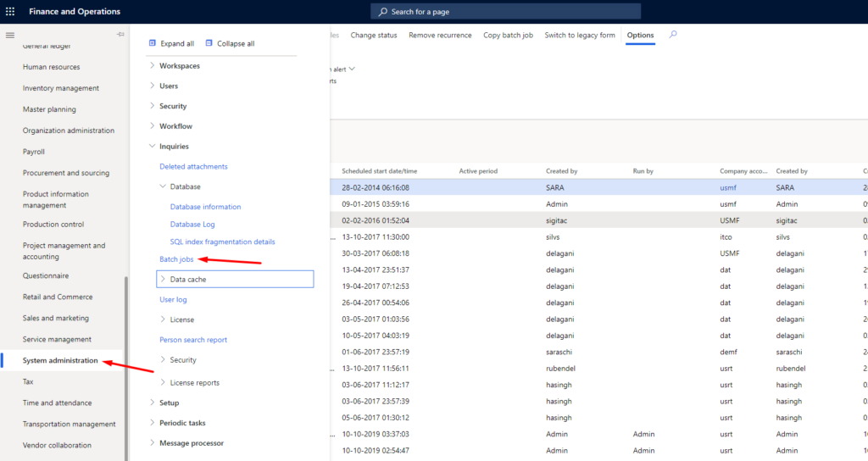Viewport: 868px width, 461px height.
Task: Click the Run by column header
Action: pos(643,171)
